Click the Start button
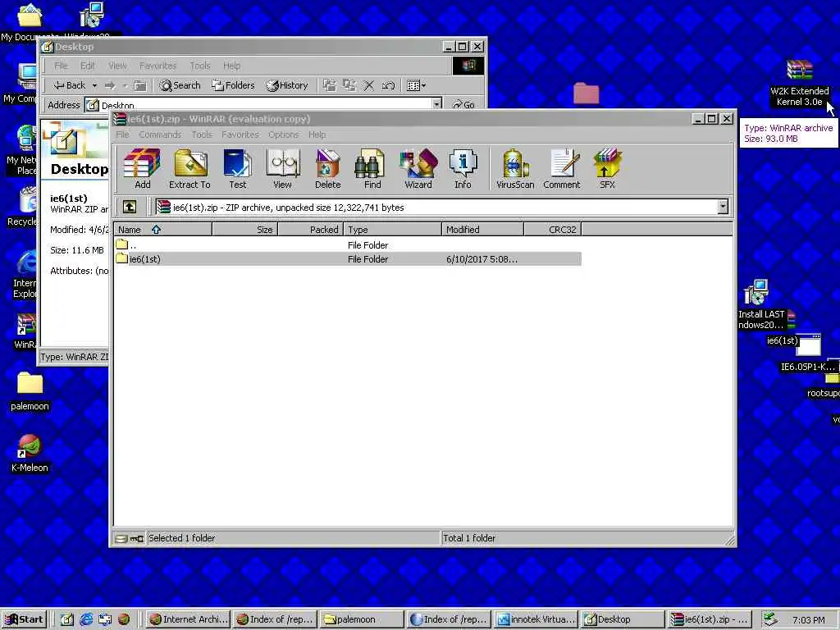 click(x=25, y=619)
